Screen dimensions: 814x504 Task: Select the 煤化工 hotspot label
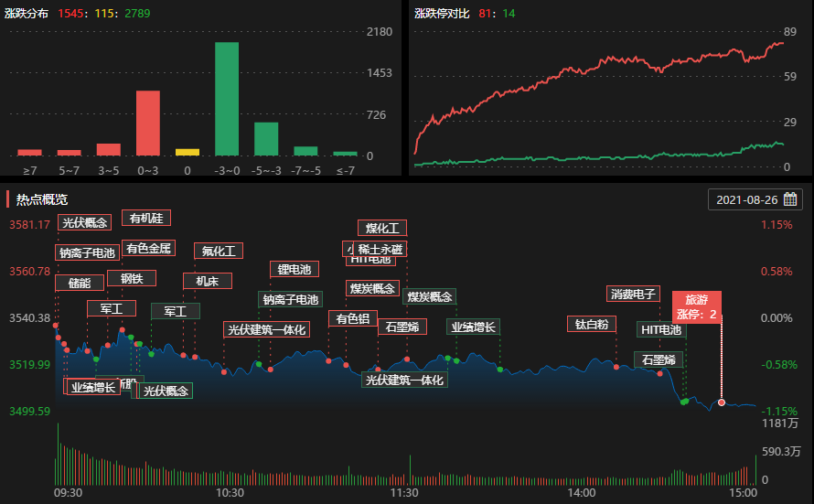[381, 228]
